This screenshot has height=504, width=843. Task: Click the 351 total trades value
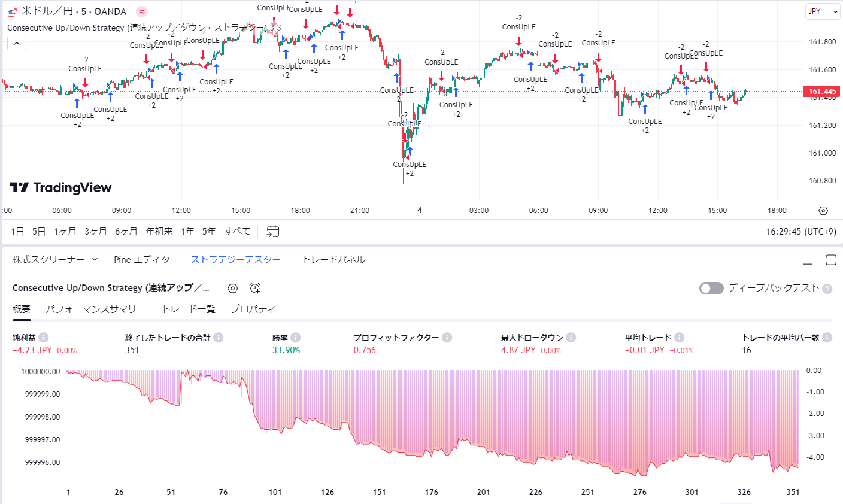pos(132,350)
